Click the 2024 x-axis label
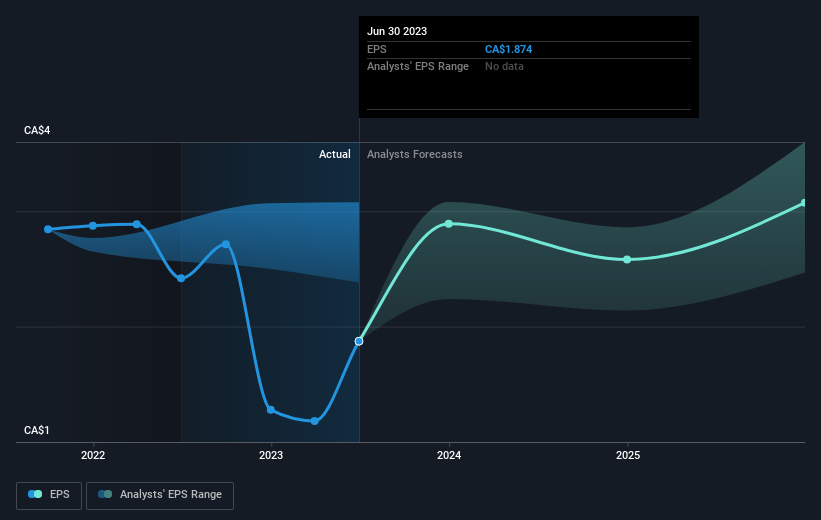821x520 pixels. tap(449, 456)
